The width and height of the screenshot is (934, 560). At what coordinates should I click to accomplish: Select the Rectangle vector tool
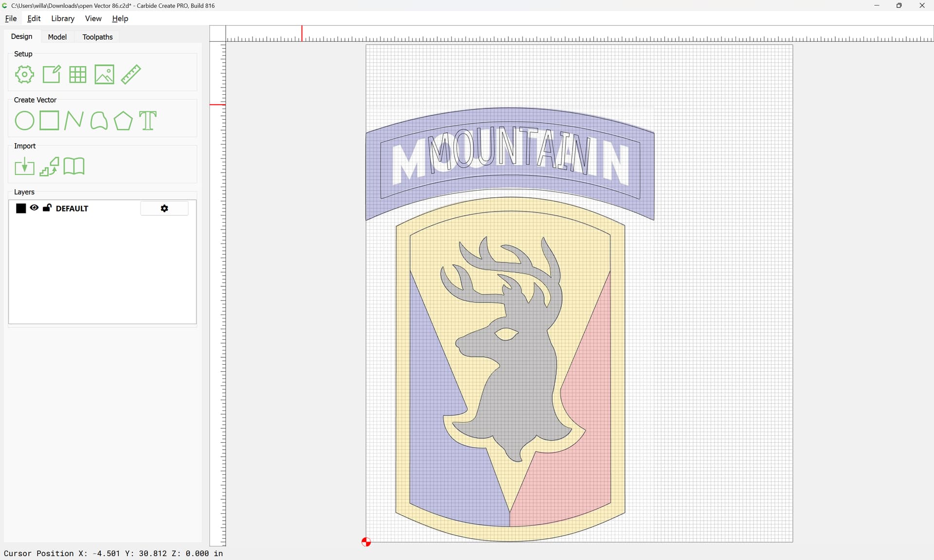click(49, 121)
